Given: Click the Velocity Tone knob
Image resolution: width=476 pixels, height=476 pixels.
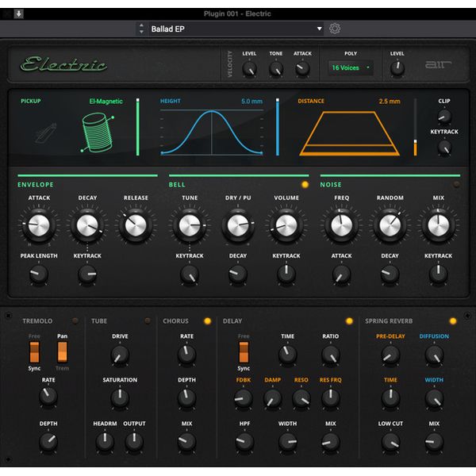Looking at the screenshot, I should [276, 69].
